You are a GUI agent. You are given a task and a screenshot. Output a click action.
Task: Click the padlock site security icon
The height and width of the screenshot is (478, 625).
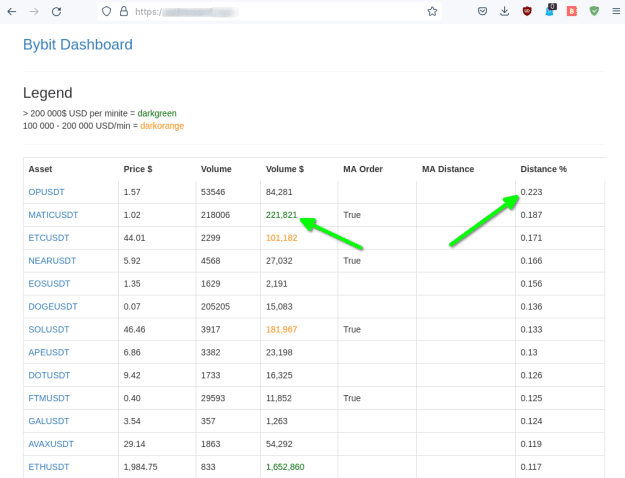point(124,11)
